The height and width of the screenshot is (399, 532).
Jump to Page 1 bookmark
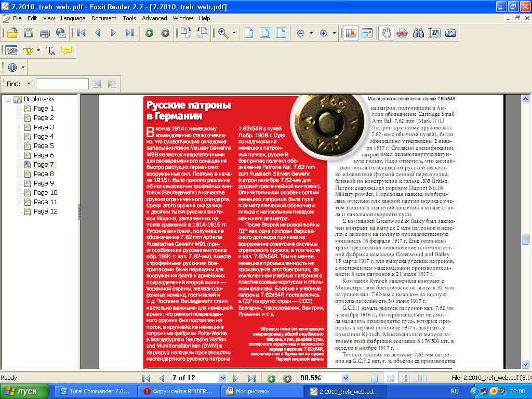44,109
